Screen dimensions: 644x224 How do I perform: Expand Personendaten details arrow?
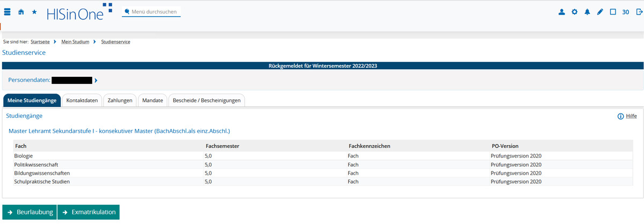96,81
